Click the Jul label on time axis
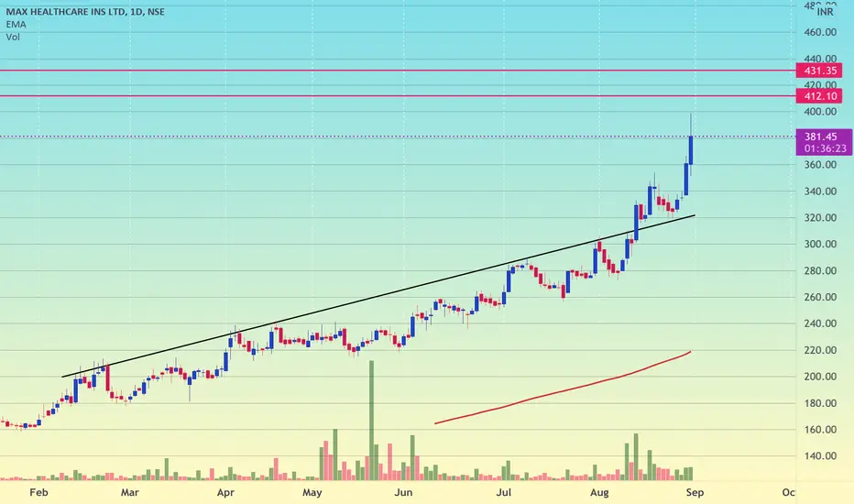This screenshot has height=504, width=854. [x=504, y=493]
